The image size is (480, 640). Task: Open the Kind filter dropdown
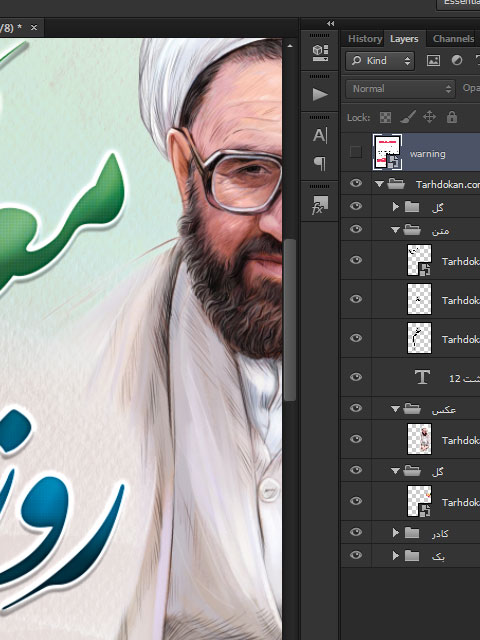[x=380, y=61]
